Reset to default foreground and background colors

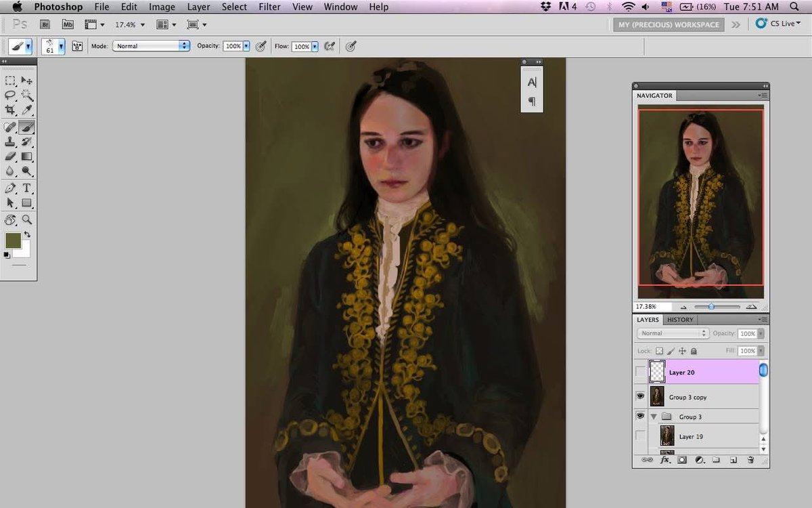[x=7, y=255]
